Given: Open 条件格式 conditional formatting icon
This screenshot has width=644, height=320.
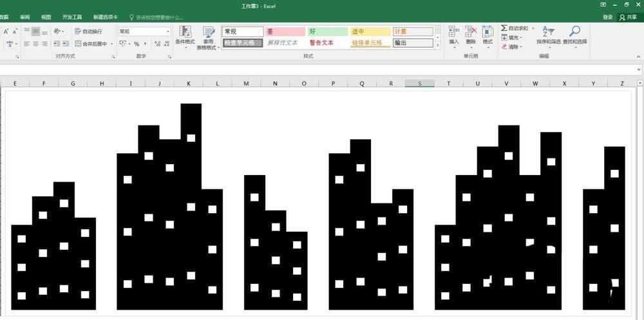Looking at the screenshot, I should tap(185, 32).
